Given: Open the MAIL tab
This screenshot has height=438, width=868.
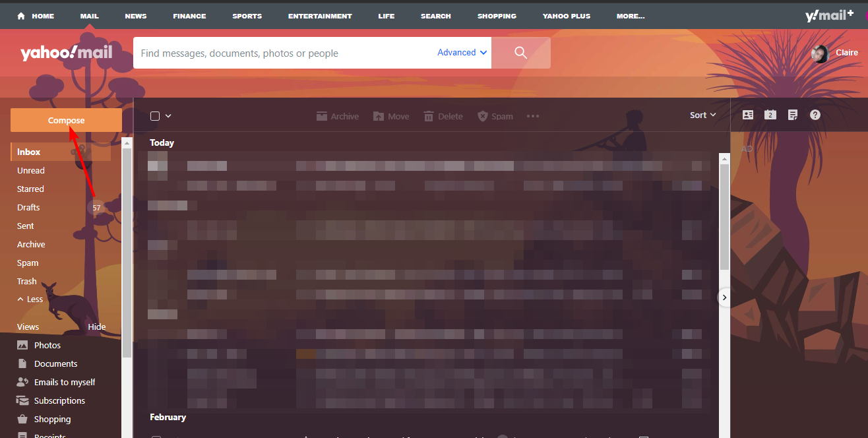Looking at the screenshot, I should (x=89, y=16).
